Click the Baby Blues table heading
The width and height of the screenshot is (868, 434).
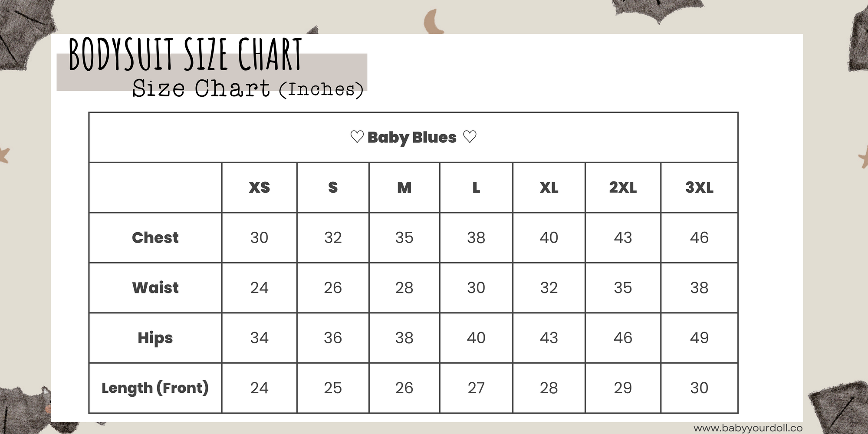[412, 137]
